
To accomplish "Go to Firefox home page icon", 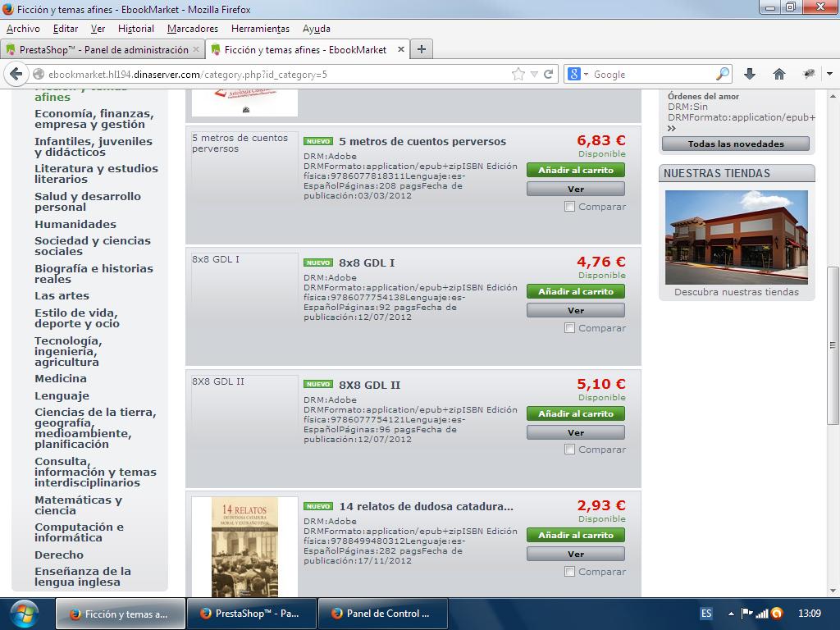I will 779,74.
